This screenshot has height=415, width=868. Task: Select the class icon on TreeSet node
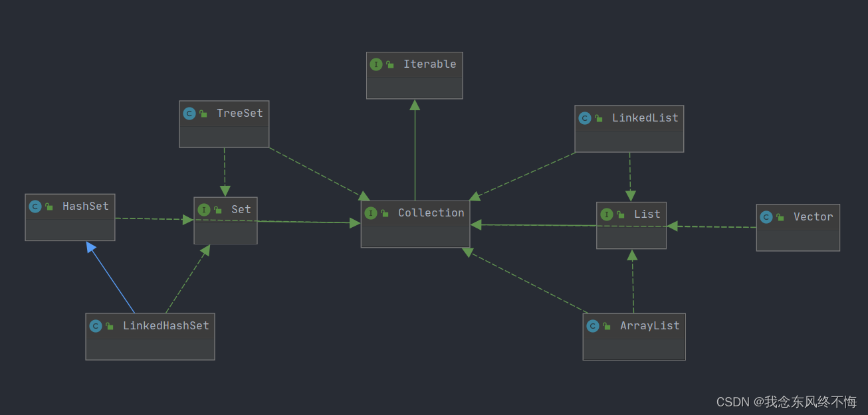[x=189, y=113]
